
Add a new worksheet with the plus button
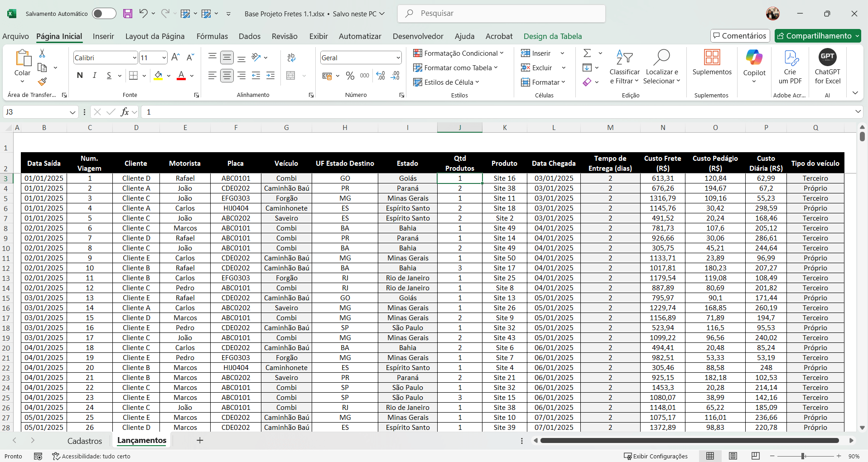point(200,440)
